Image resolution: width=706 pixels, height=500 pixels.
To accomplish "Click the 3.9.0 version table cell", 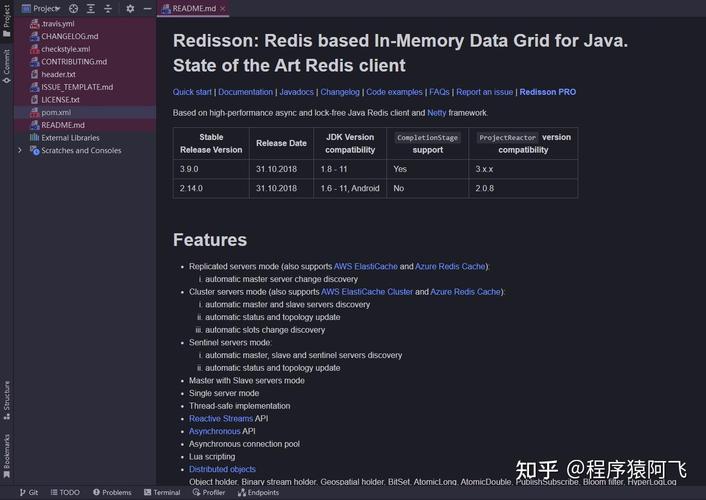I will click(x=211, y=169).
